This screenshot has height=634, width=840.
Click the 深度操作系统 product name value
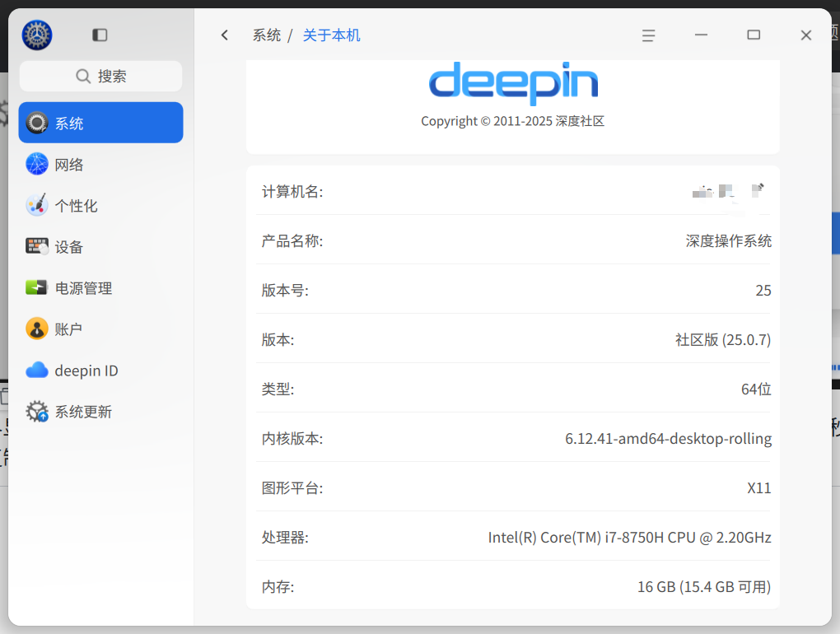[728, 241]
